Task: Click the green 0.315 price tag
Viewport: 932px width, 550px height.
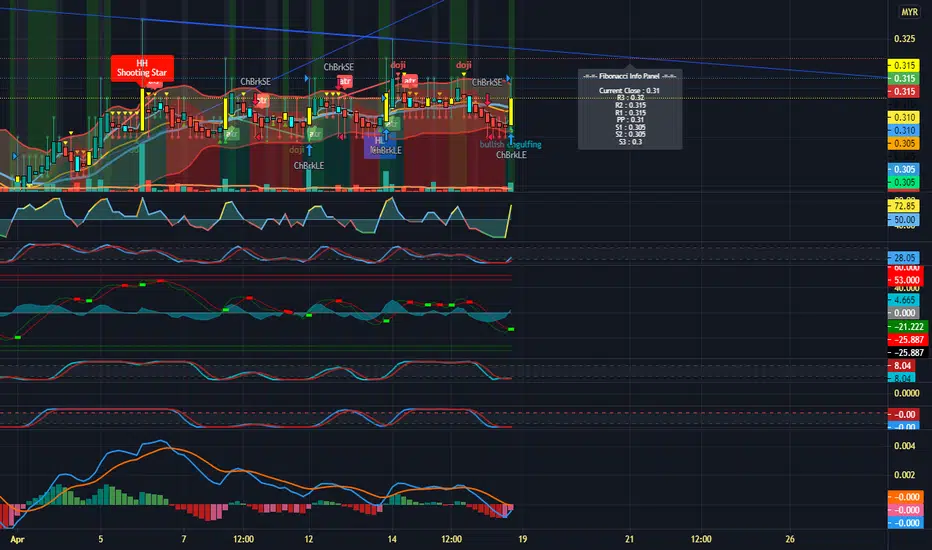Action: coord(903,78)
